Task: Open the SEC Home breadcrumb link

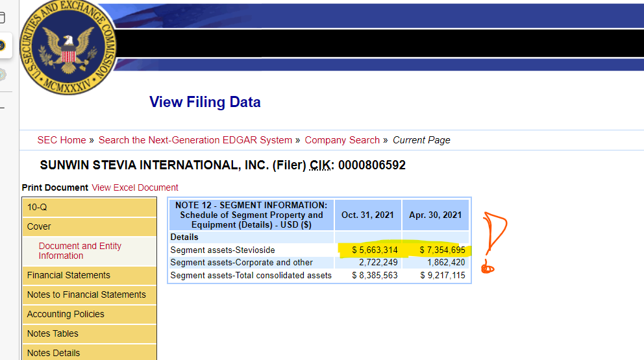Action: [x=62, y=140]
